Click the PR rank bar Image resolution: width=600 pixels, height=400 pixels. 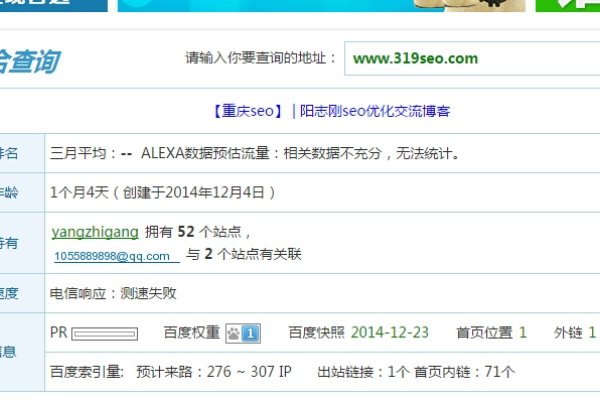(x=104, y=334)
